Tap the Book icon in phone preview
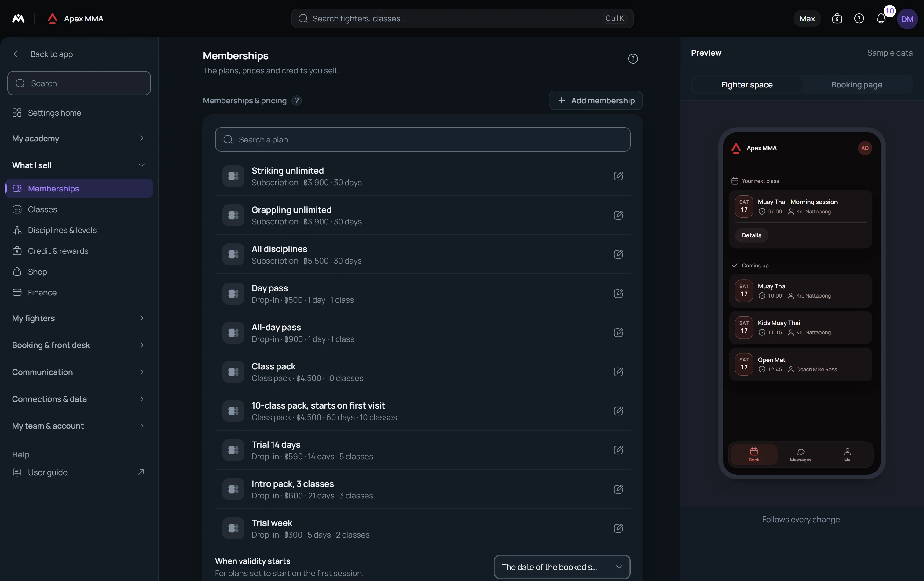 point(754,455)
